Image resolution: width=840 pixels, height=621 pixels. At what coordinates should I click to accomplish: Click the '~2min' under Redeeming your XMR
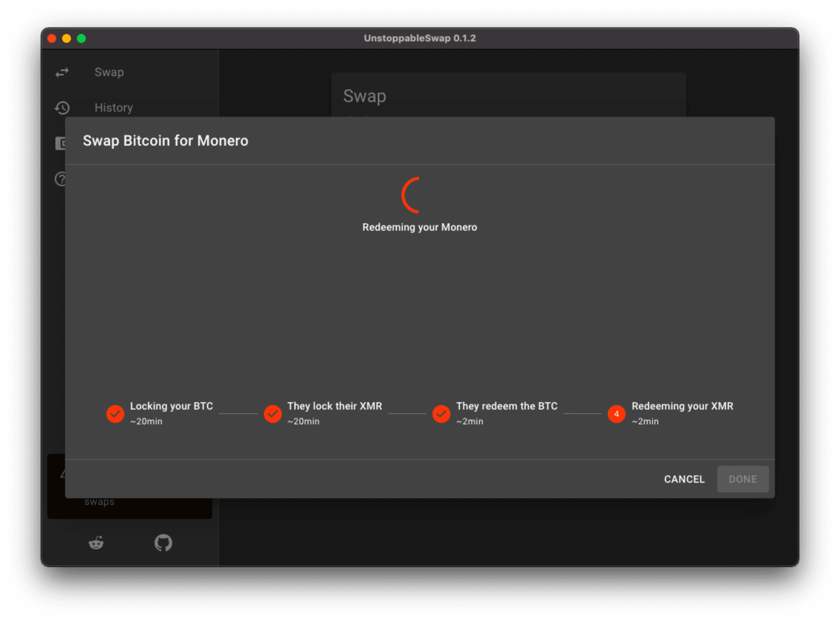645,422
